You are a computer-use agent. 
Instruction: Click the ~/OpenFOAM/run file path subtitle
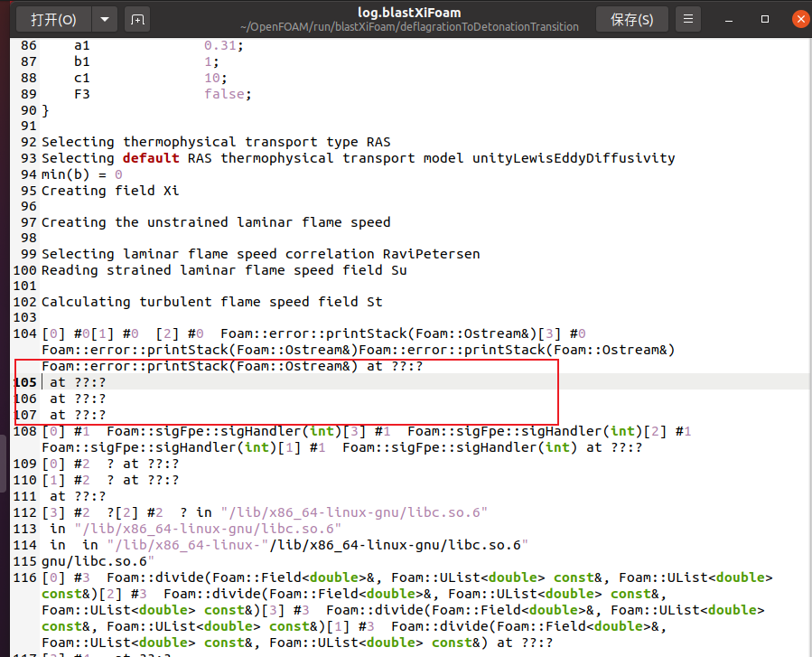tap(408, 27)
